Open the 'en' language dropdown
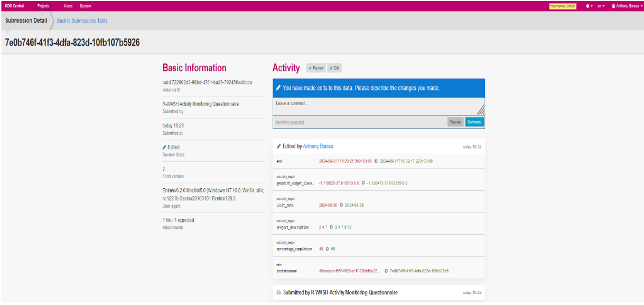Viewport: 644px width, 305px height. click(601, 6)
